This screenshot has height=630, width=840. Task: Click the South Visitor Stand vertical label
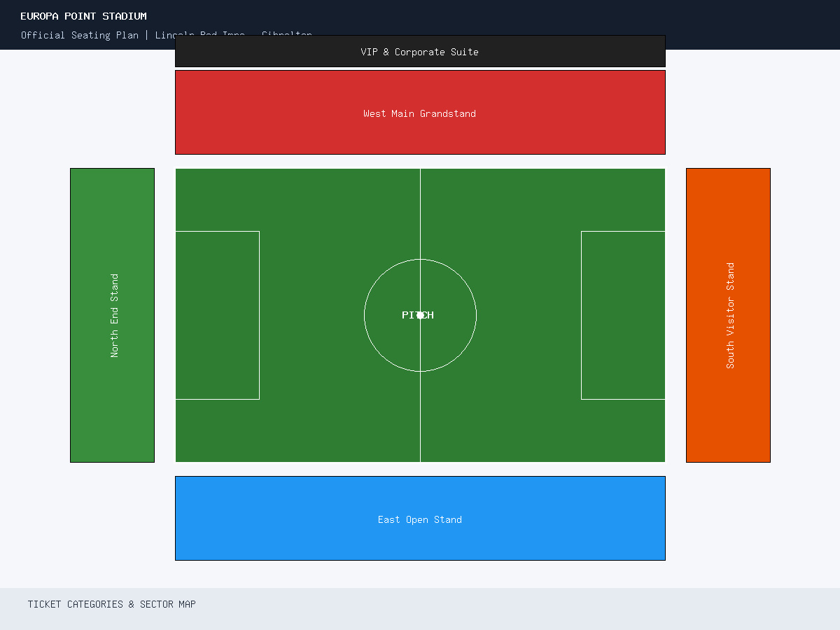click(x=731, y=316)
